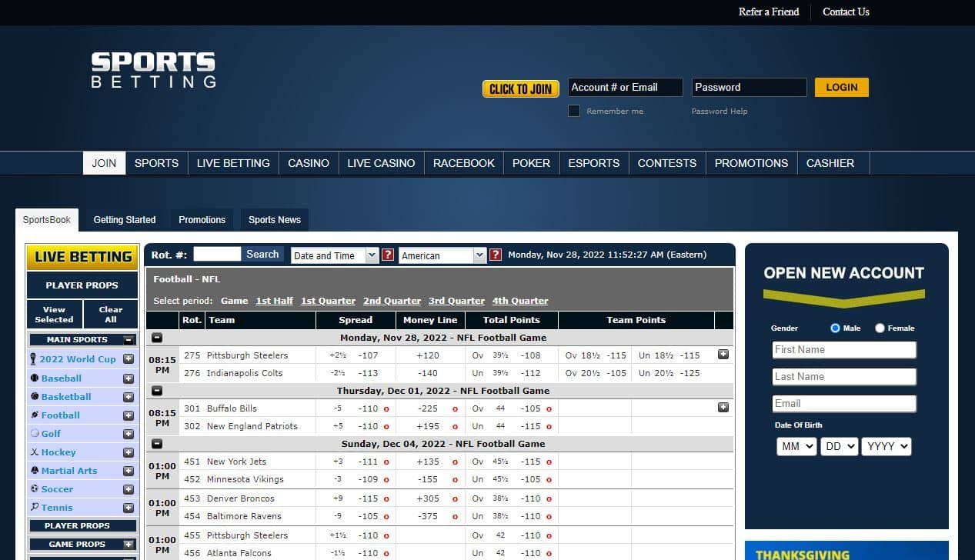975x560 pixels.
Task: Add Pittsburgh Steelers bet with the plus icon
Action: tap(723, 355)
